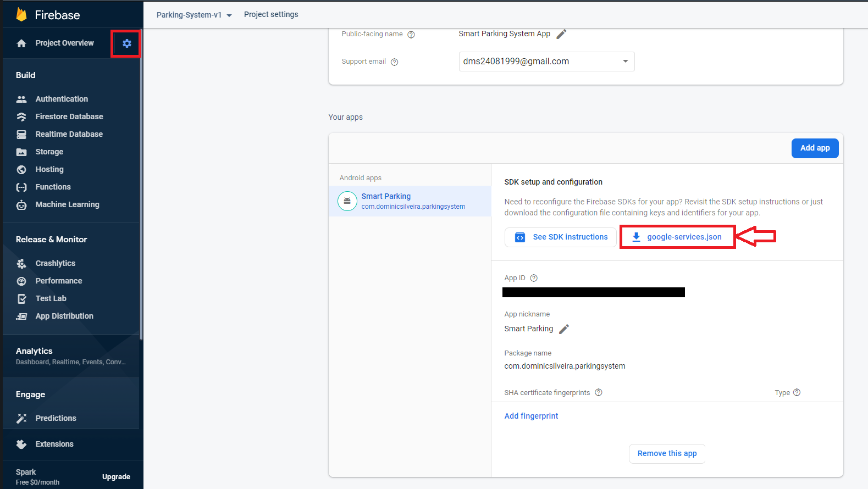868x489 pixels.
Task: Open help icon next to App ID
Action: pyautogui.click(x=534, y=278)
